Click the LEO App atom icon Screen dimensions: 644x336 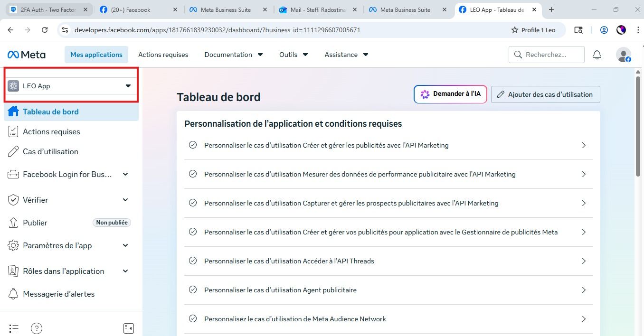(13, 86)
